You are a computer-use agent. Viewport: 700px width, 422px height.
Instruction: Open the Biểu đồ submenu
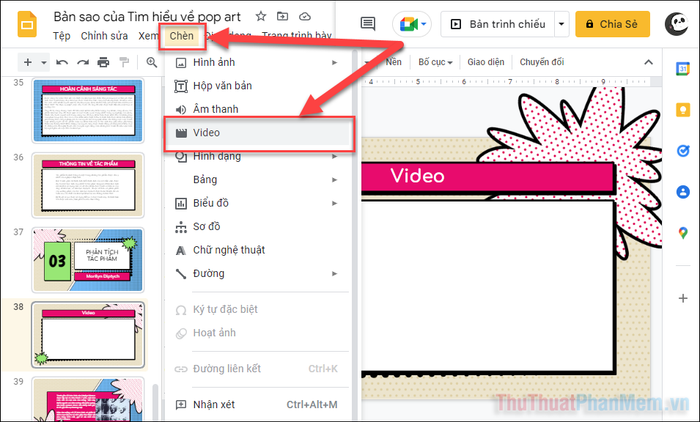coord(257,203)
